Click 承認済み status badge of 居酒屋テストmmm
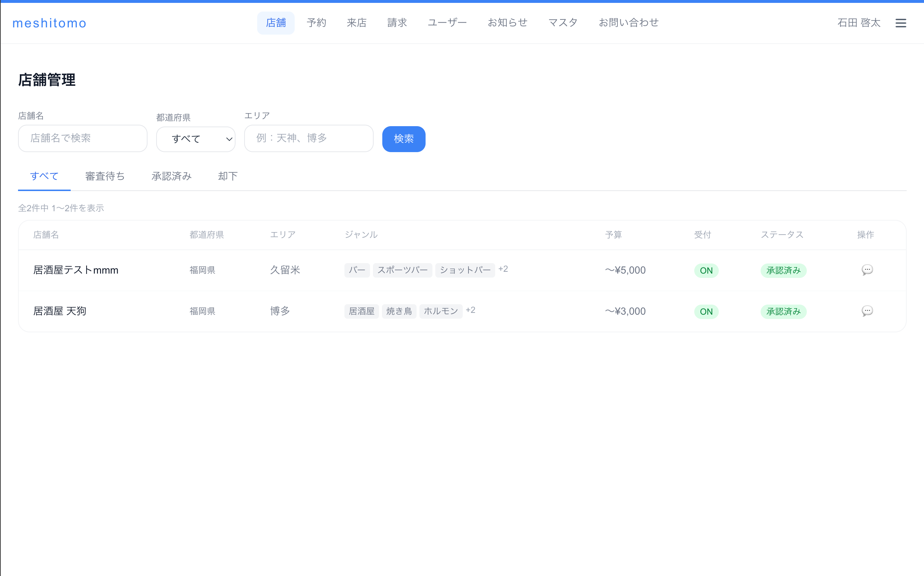This screenshot has height=576, width=924. pyautogui.click(x=783, y=270)
